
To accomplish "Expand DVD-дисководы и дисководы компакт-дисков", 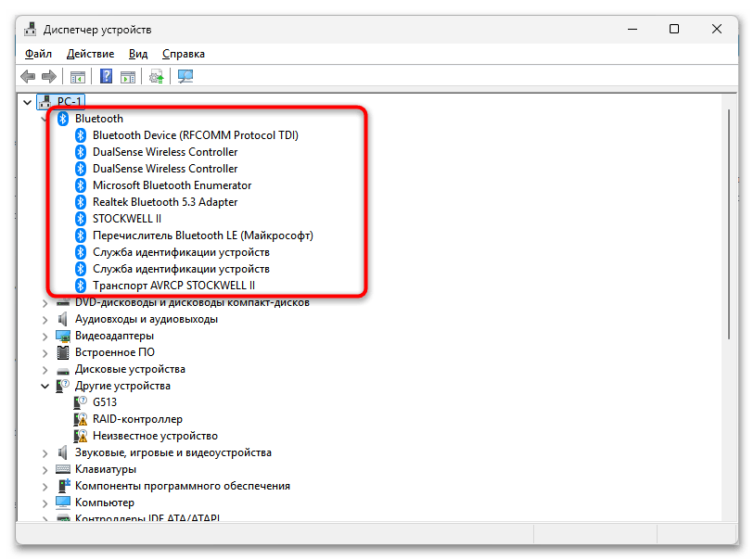I will click(45, 304).
